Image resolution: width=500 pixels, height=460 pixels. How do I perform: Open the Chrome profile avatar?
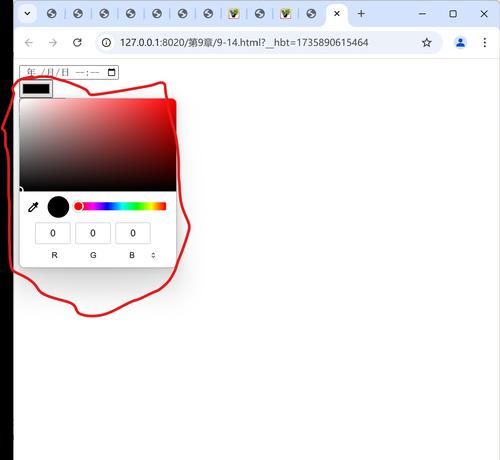461,43
